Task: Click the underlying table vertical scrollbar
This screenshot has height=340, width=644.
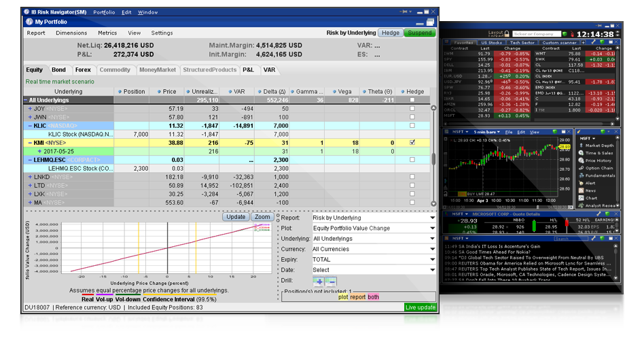Action: click(433, 156)
